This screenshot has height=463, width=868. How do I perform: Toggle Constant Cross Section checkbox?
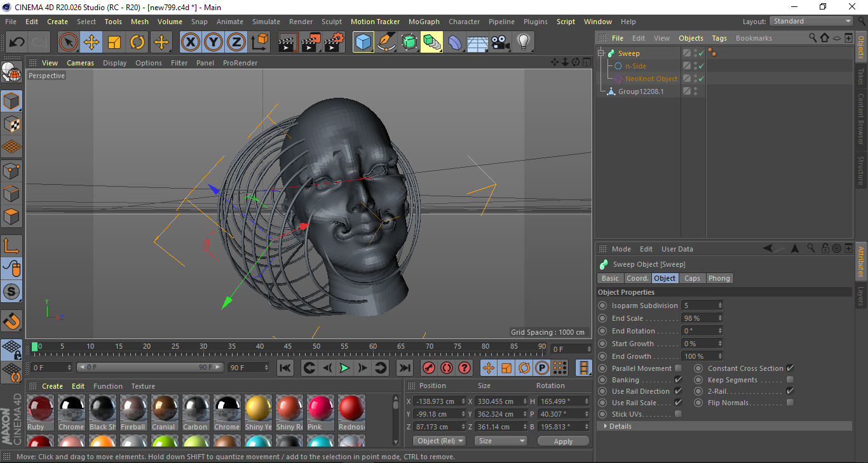(x=790, y=368)
